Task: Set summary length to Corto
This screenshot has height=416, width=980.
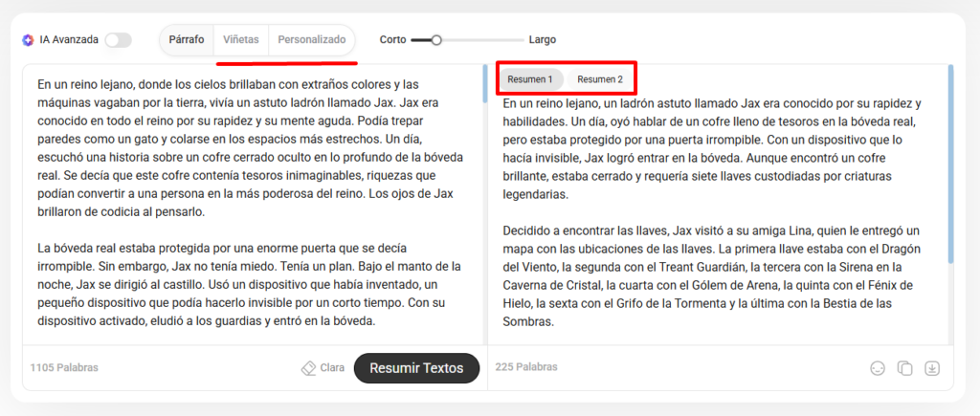Action: [392, 40]
